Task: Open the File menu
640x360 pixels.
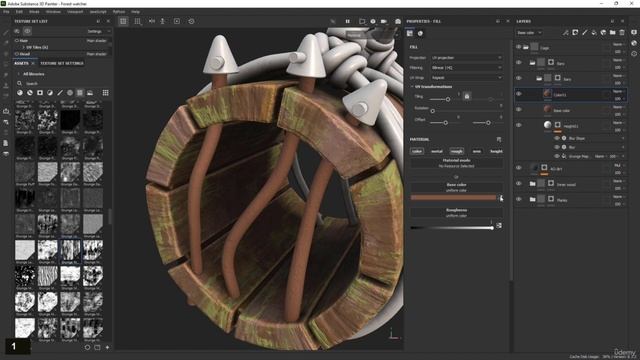Action: [x=6, y=12]
